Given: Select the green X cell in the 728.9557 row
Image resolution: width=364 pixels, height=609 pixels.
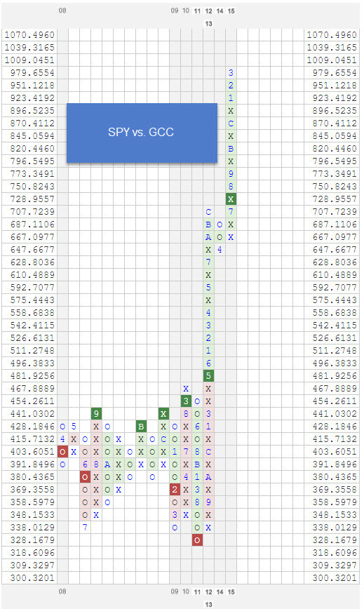Looking at the screenshot, I should pyautogui.click(x=231, y=199).
